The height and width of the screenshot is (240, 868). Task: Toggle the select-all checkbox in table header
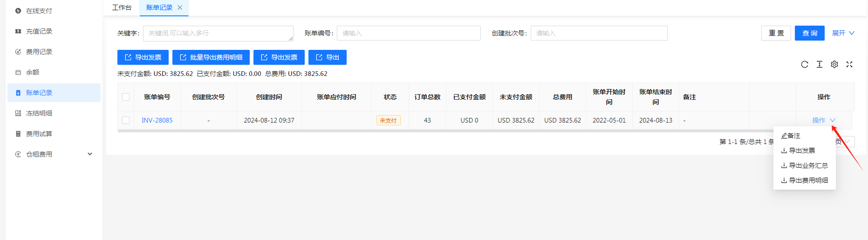pyautogui.click(x=126, y=97)
